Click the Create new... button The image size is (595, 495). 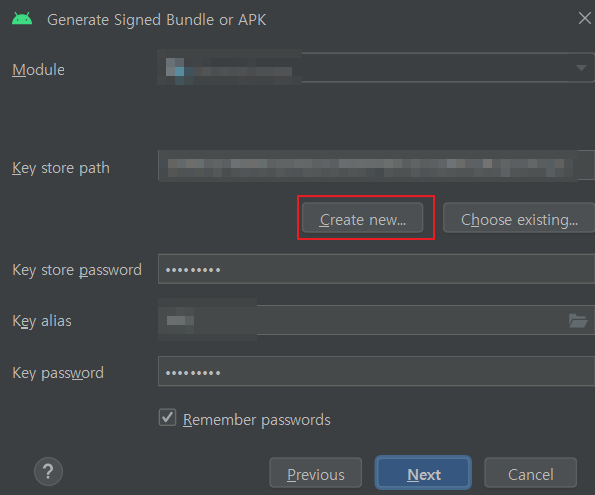pos(362,218)
